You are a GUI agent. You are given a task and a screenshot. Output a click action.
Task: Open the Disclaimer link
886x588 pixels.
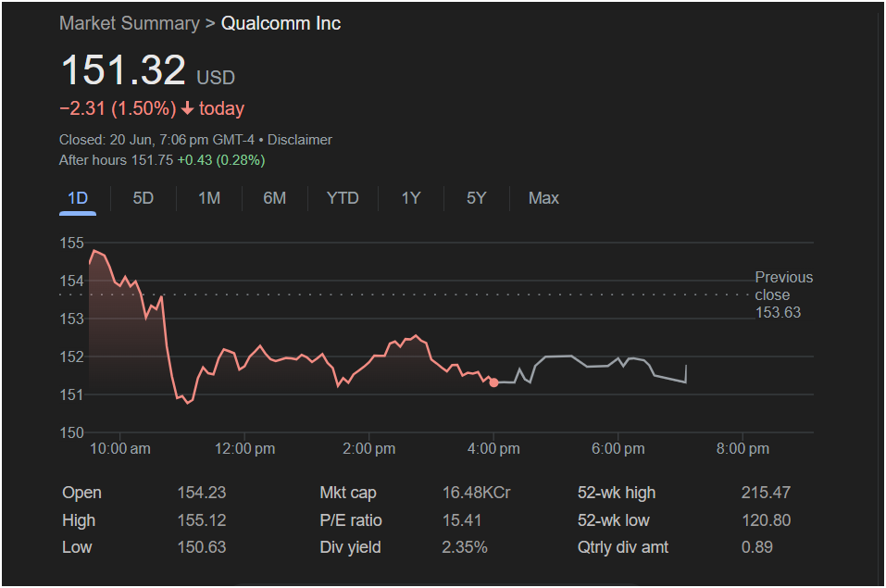pos(299,140)
